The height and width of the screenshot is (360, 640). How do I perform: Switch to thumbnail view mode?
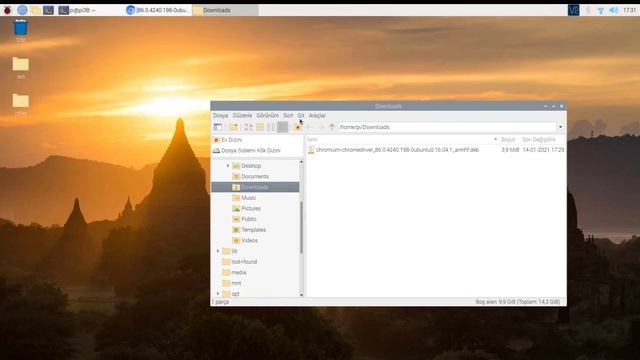260,127
